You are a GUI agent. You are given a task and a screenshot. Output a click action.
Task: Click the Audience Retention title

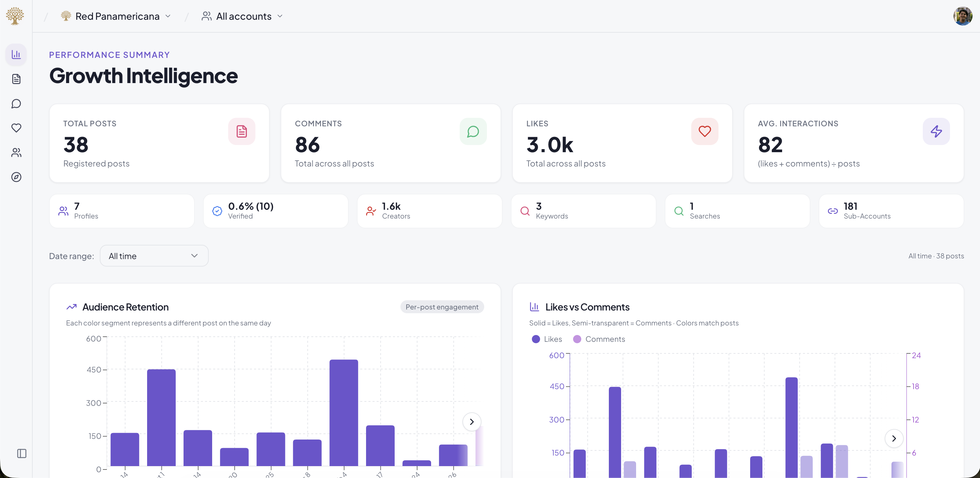(x=126, y=307)
